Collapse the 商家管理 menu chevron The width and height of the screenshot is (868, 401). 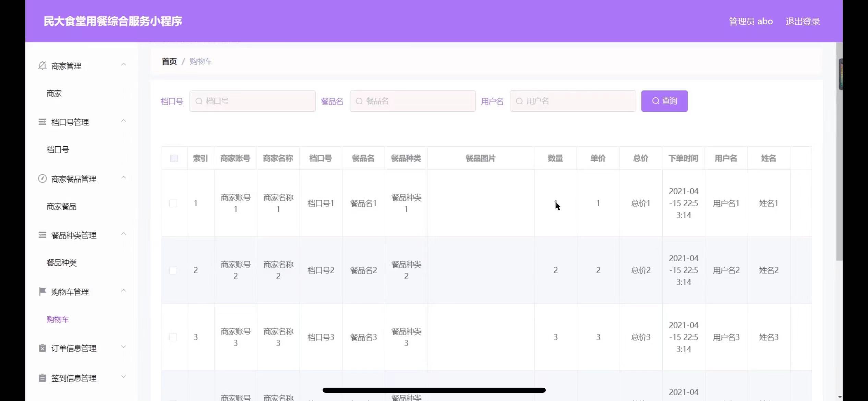click(123, 64)
